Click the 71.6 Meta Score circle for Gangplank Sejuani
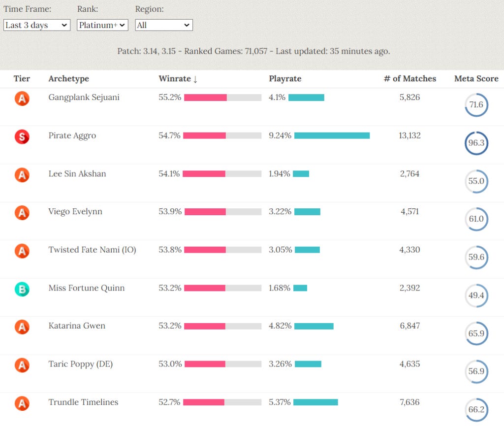Viewport: 504px width, 427px height. coord(476,104)
